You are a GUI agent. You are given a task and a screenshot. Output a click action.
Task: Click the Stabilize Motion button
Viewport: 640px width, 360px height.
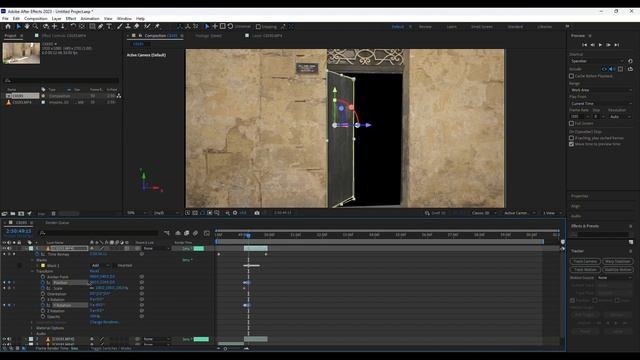pyautogui.click(x=618, y=269)
